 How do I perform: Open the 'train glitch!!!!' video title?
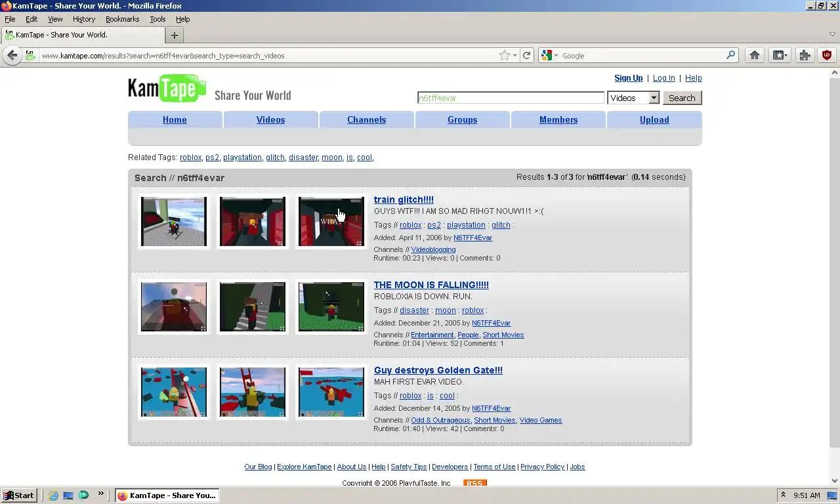tap(404, 199)
